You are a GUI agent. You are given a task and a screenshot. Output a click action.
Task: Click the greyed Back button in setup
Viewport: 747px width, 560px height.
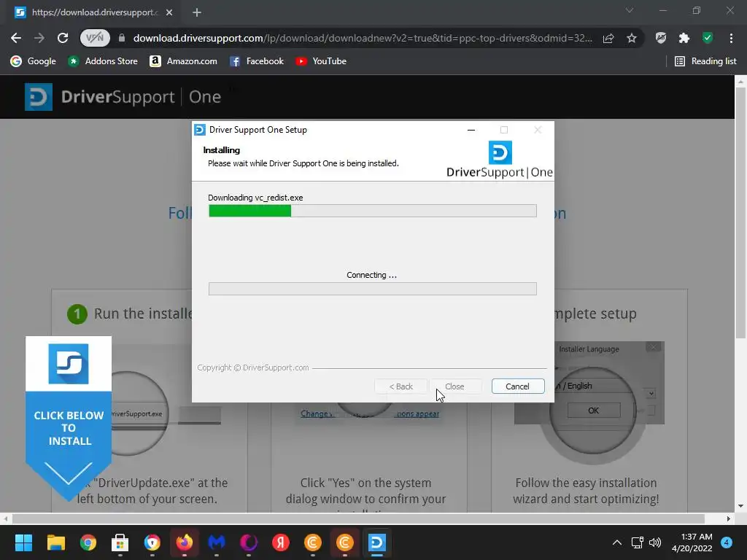[x=401, y=386]
